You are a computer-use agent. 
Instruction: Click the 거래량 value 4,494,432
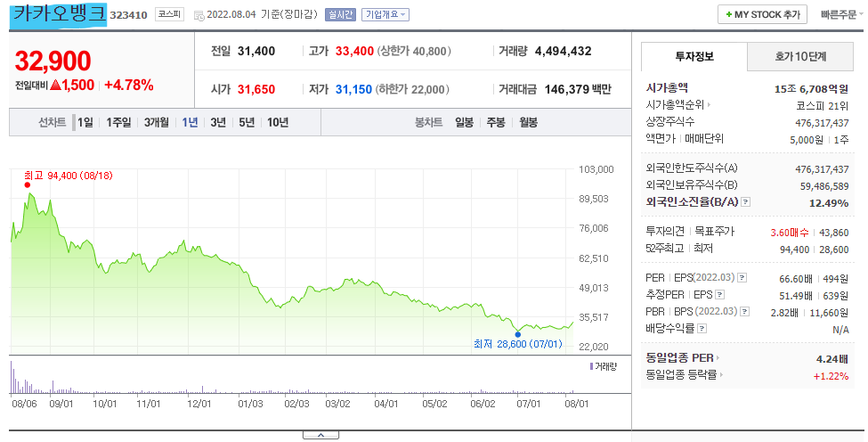(563, 52)
